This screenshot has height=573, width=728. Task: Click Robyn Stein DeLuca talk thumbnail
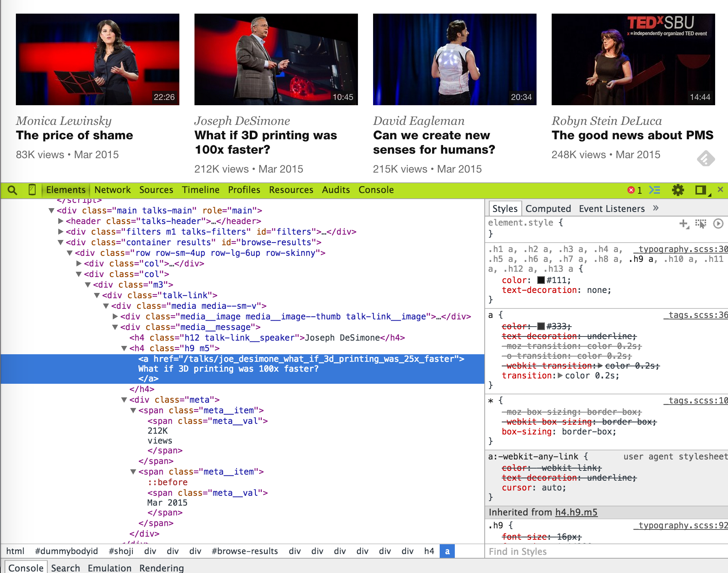point(633,59)
